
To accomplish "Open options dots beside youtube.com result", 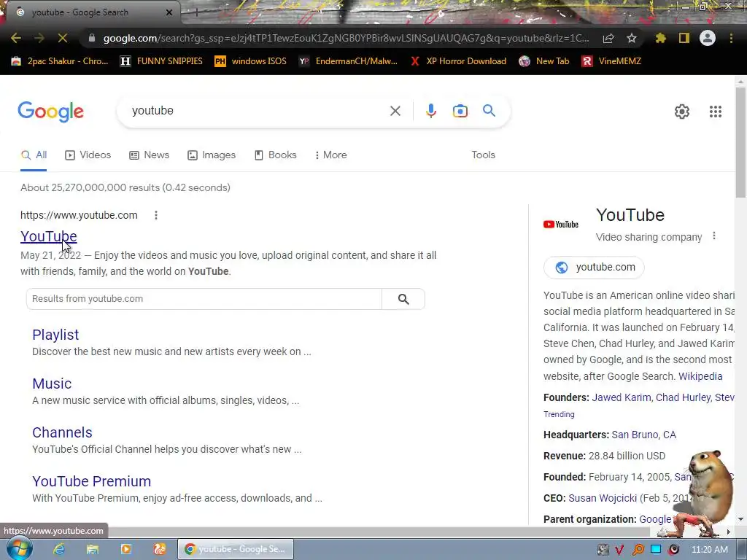I will pos(156,215).
